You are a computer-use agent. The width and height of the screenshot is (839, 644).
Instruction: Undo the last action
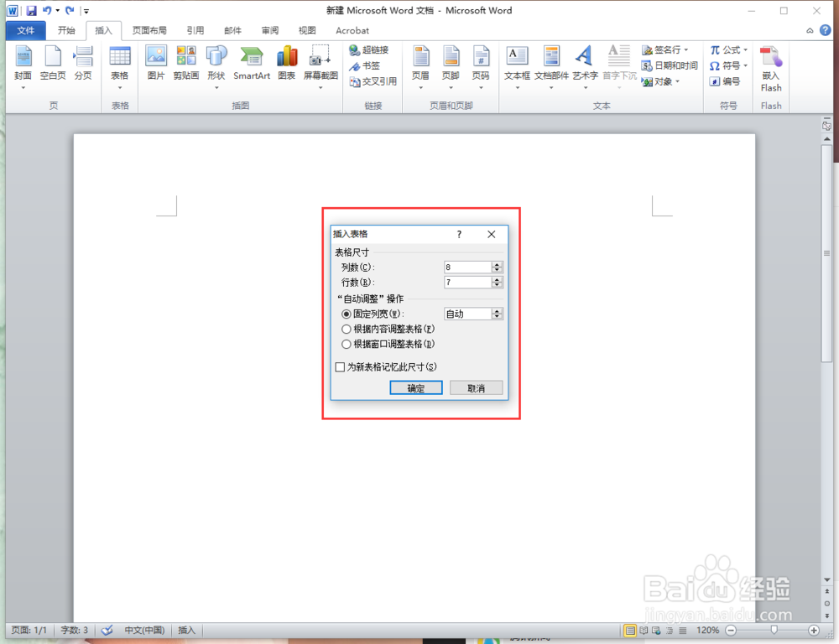[46, 10]
